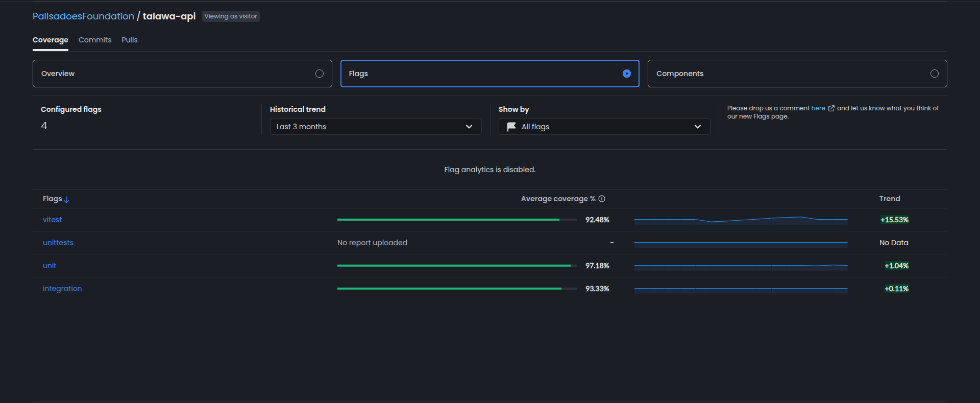This screenshot has width=980, height=403.
Task: Select the Components radio button
Action: click(934, 74)
